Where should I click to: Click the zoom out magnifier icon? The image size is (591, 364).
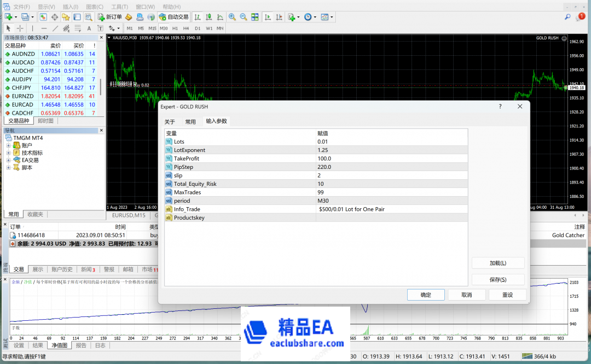click(243, 17)
